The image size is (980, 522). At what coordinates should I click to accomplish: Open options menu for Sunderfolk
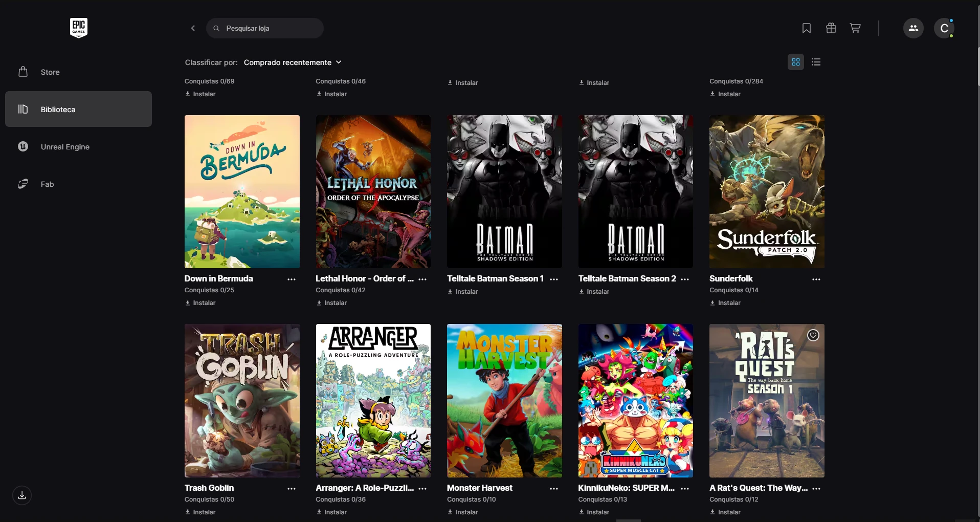click(x=816, y=279)
